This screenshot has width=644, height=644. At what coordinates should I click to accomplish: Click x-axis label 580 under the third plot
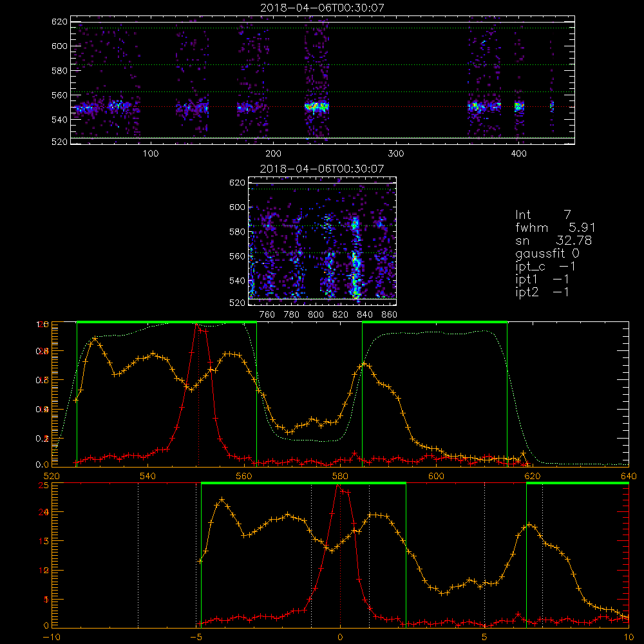coord(339,476)
